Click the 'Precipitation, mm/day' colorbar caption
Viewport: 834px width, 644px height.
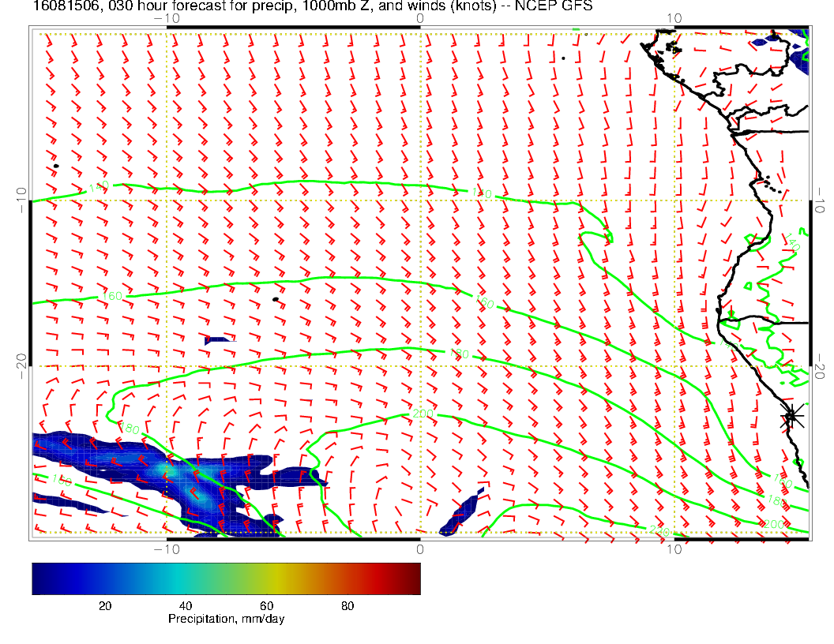[226, 620]
